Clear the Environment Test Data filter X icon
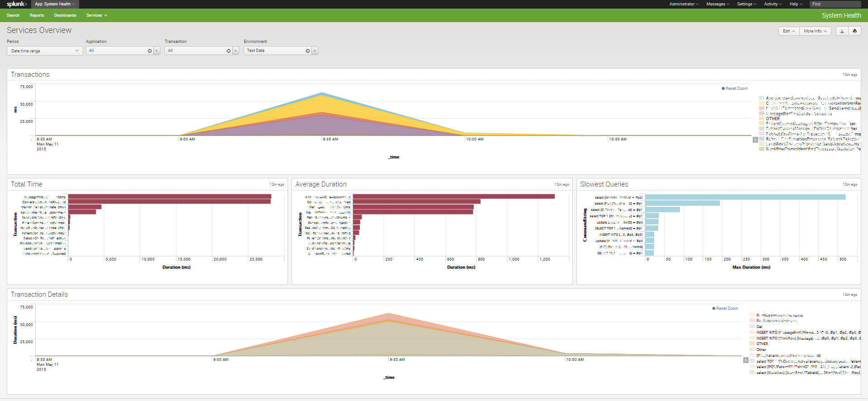 (308, 51)
